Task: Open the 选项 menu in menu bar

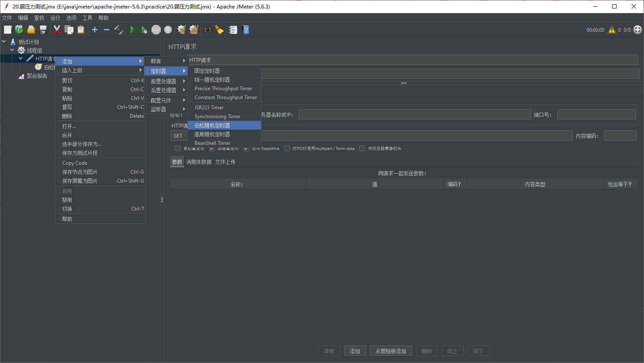Action: [x=72, y=18]
